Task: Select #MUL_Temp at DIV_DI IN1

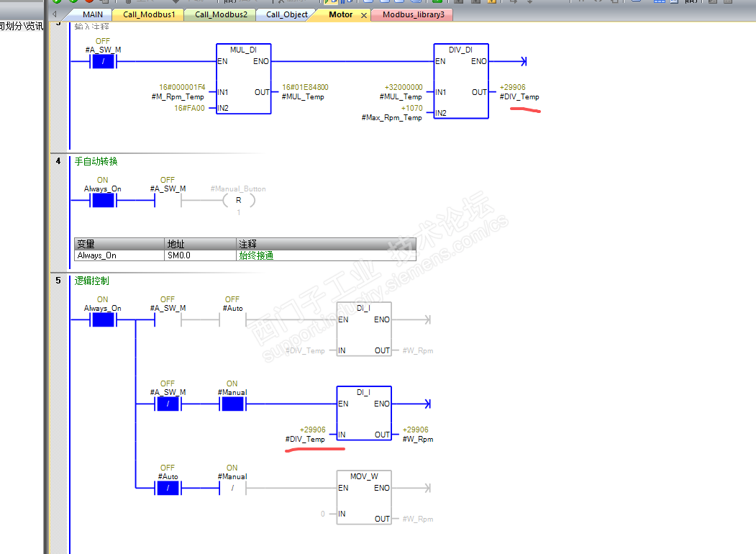Action: [x=401, y=97]
